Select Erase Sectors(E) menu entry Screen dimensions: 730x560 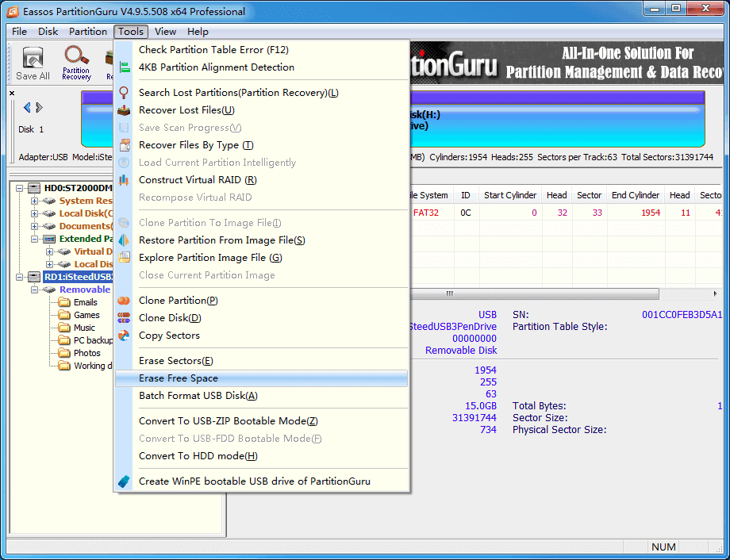click(261, 361)
